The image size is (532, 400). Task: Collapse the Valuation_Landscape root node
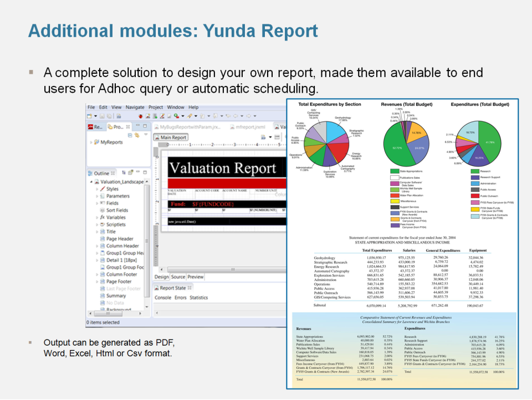[x=91, y=182]
